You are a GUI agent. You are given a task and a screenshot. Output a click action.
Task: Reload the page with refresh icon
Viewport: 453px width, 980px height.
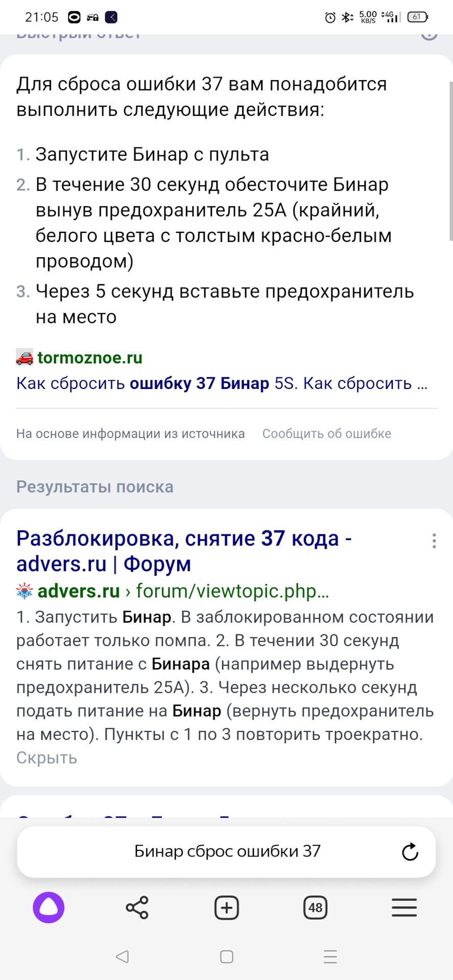(x=410, y=851)
